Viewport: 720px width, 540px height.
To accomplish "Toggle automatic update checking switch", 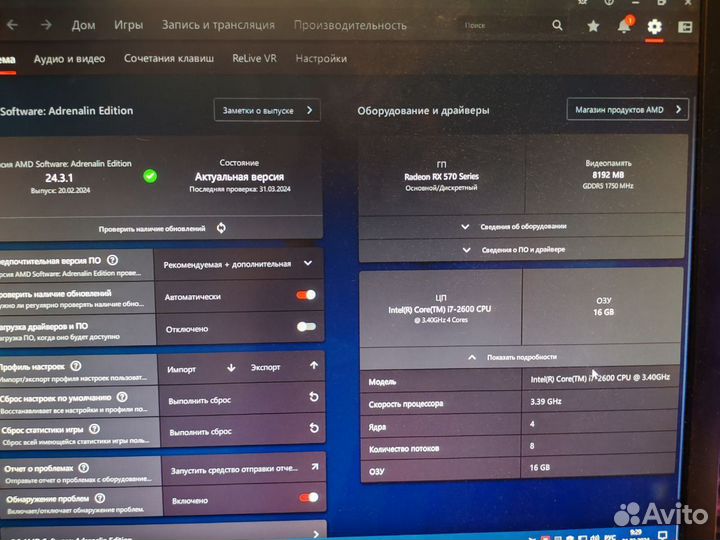I will coord(306,295).
